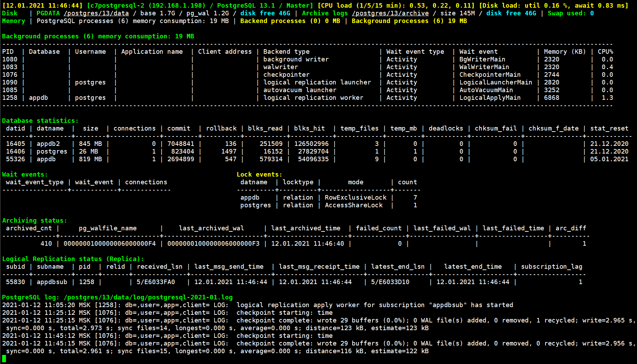Select received_lsn value 5/E6033FA0
Screen dimensions: 637x364
pos(156,282)
